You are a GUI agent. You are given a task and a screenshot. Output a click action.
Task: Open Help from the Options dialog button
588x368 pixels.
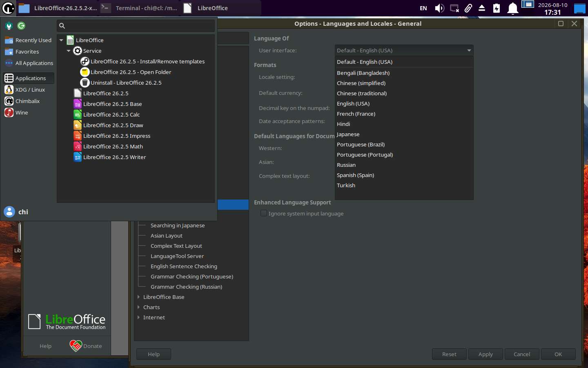154,354
